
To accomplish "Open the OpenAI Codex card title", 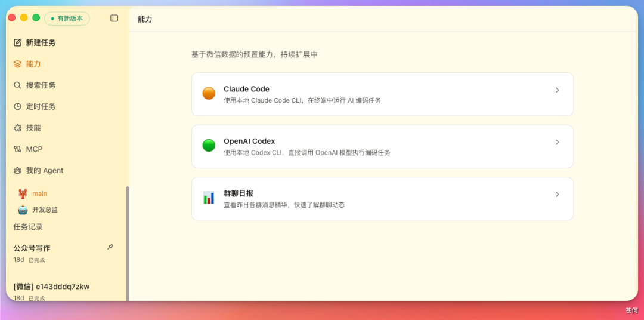I will [249, 141].
